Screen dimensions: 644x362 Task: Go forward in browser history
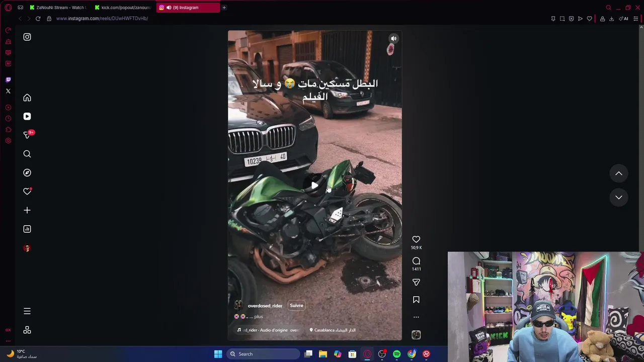(29, 19)
